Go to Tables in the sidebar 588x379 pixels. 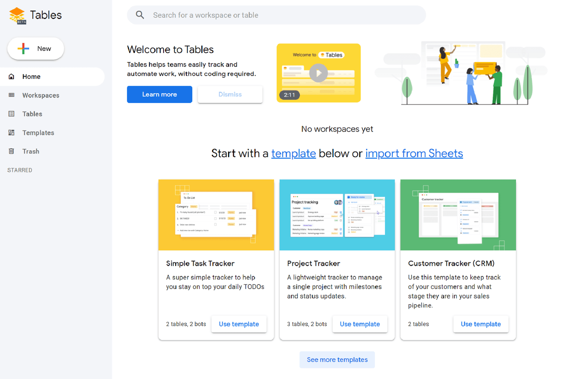(x=52, y=114)
